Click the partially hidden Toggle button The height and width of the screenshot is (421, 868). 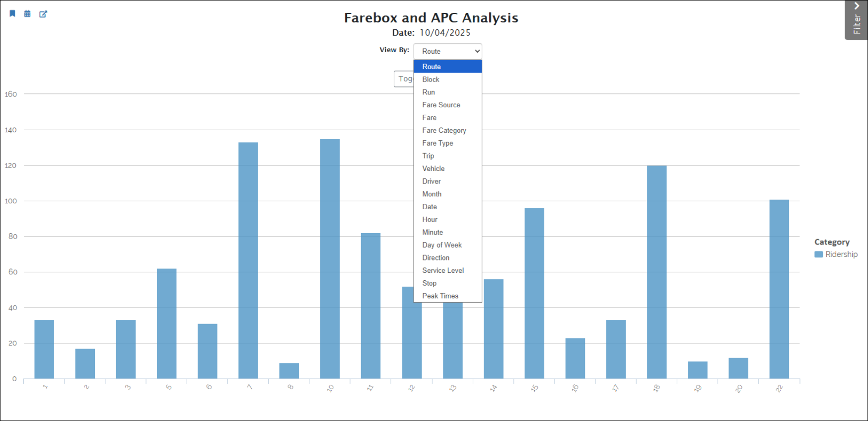[x=404, y=79]
